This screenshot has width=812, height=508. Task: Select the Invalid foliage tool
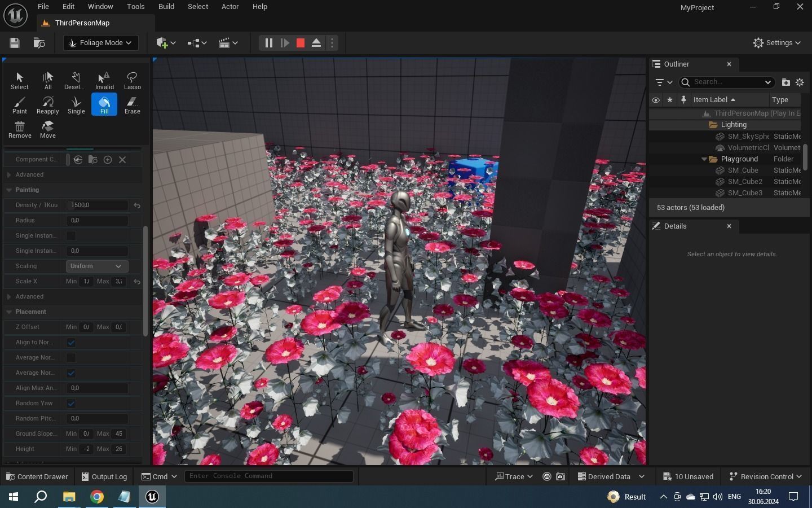(x=104, y=81)
